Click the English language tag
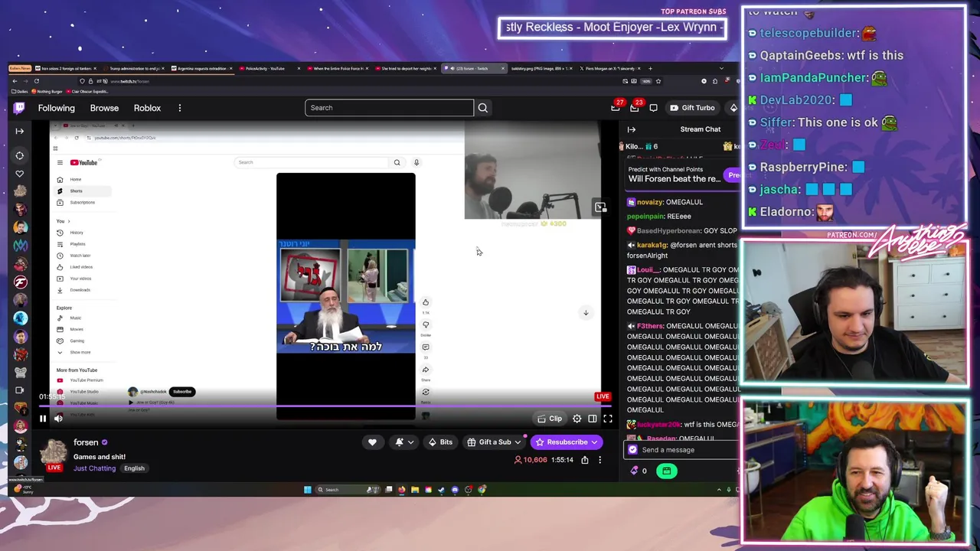Viewport: 980px width, 551px height. tap(134, 468)
